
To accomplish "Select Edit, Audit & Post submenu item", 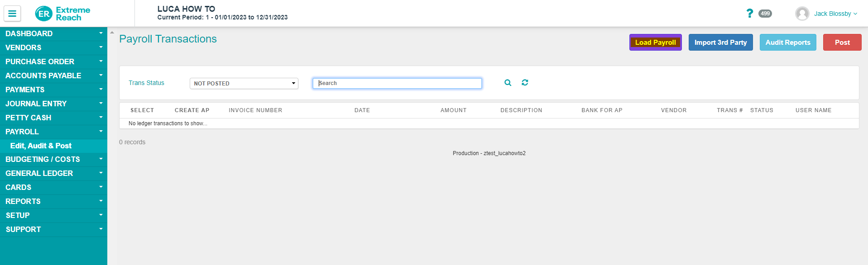I will click(x=41, y=146).
